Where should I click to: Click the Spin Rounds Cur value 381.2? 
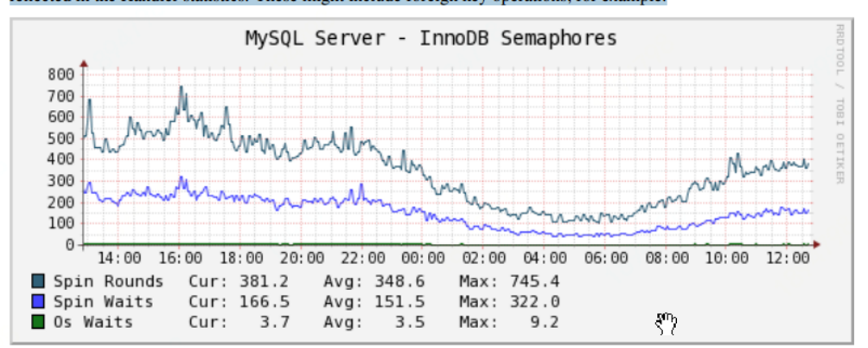click(264, 281)
